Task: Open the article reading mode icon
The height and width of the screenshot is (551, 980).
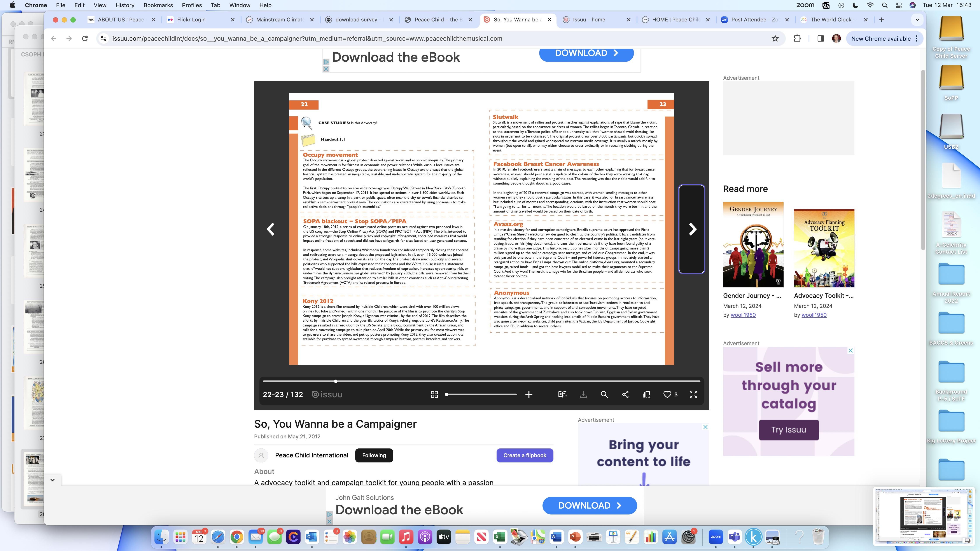Action: coord(562,395)
